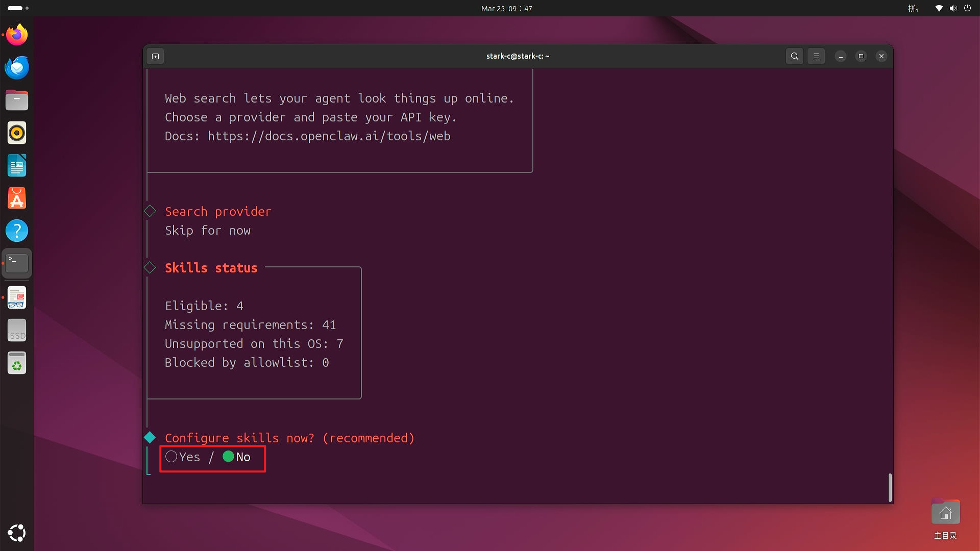Viewport: 980px width, 551px height.
Task: Select the green No radio option
Action: [228, 457]
